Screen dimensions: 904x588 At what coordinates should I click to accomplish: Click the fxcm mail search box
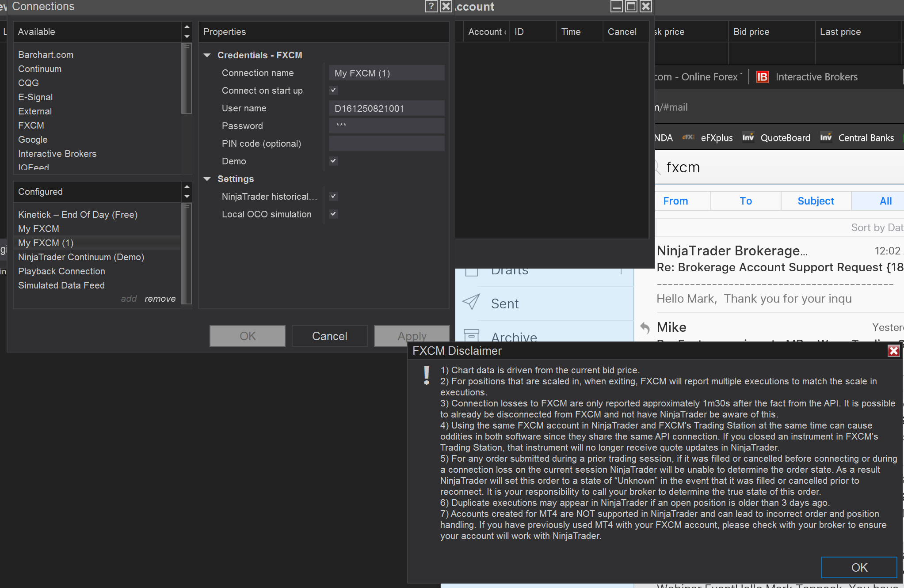pos(780,167)
